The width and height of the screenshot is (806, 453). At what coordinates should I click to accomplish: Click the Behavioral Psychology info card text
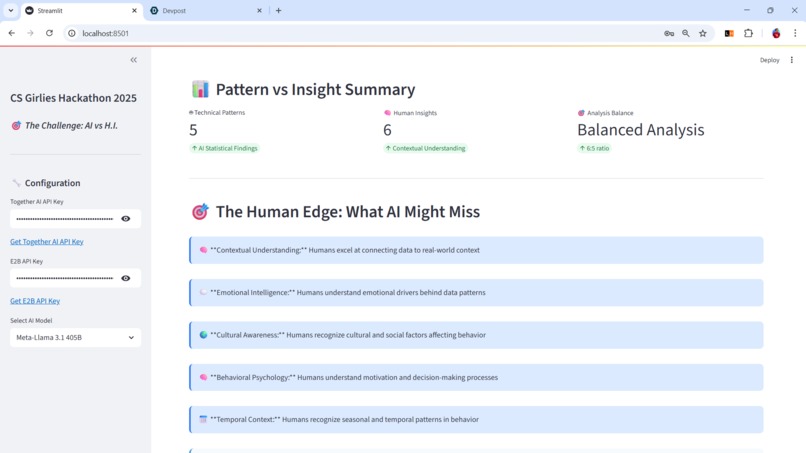pos(354,377)
